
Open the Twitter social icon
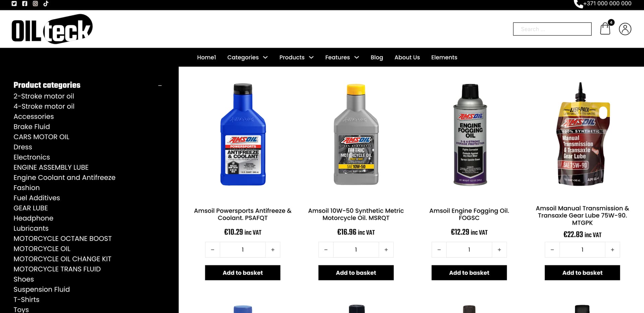(14, 4)
